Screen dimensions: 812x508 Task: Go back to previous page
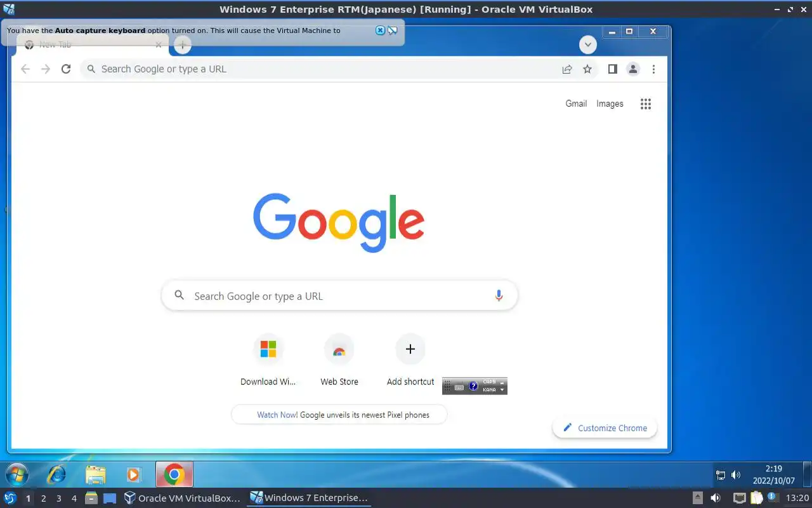(x=25, y=69)
